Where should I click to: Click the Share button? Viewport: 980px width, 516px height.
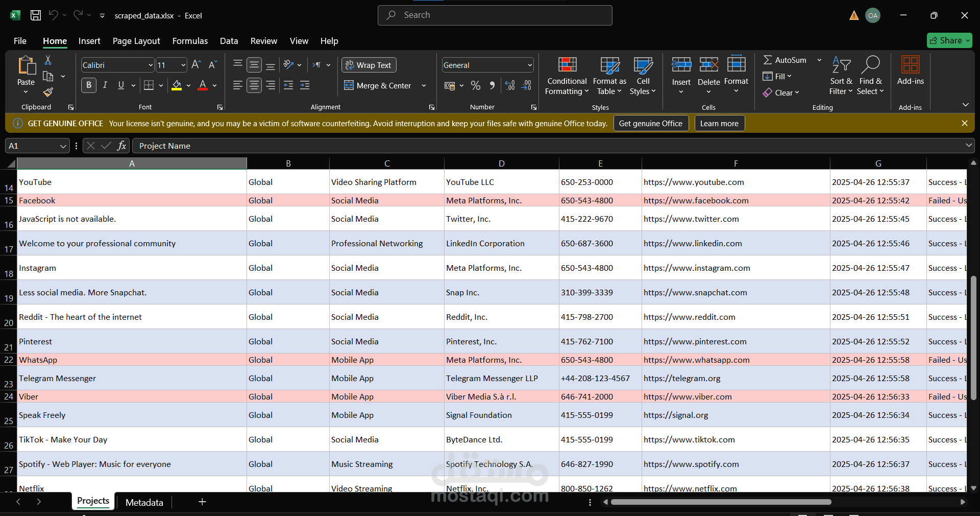point(949,40)
